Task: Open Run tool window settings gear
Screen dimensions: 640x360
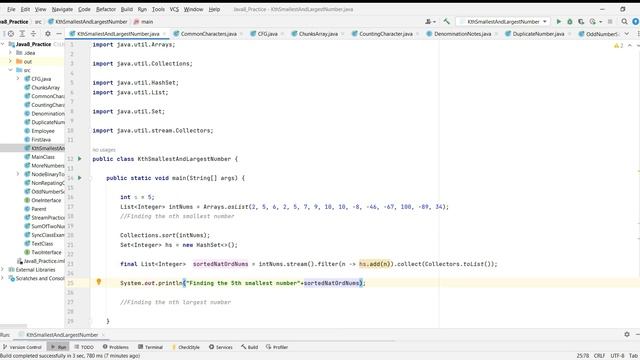Action: [x=627, y=334]
